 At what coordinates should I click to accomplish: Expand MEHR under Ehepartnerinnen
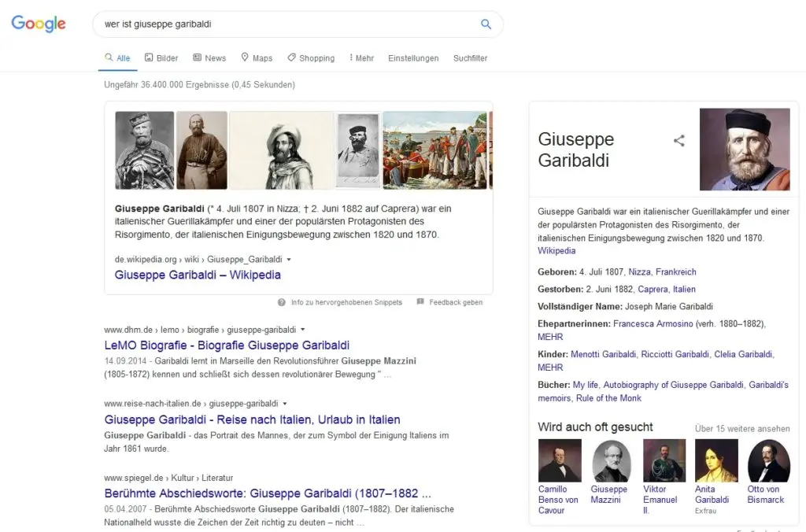[550, 337]
